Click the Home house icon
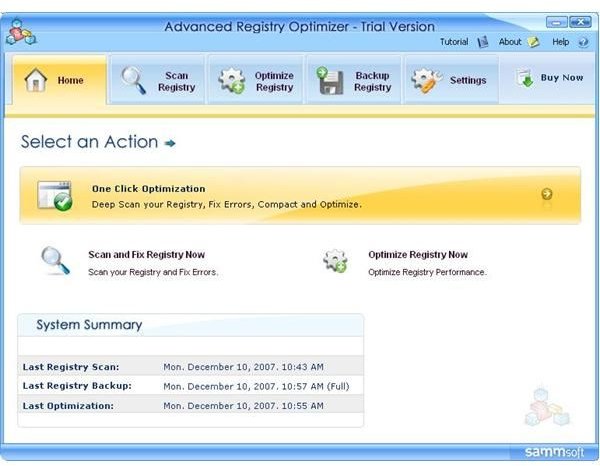This screenshot has width=600, height=466. point(35,80)
